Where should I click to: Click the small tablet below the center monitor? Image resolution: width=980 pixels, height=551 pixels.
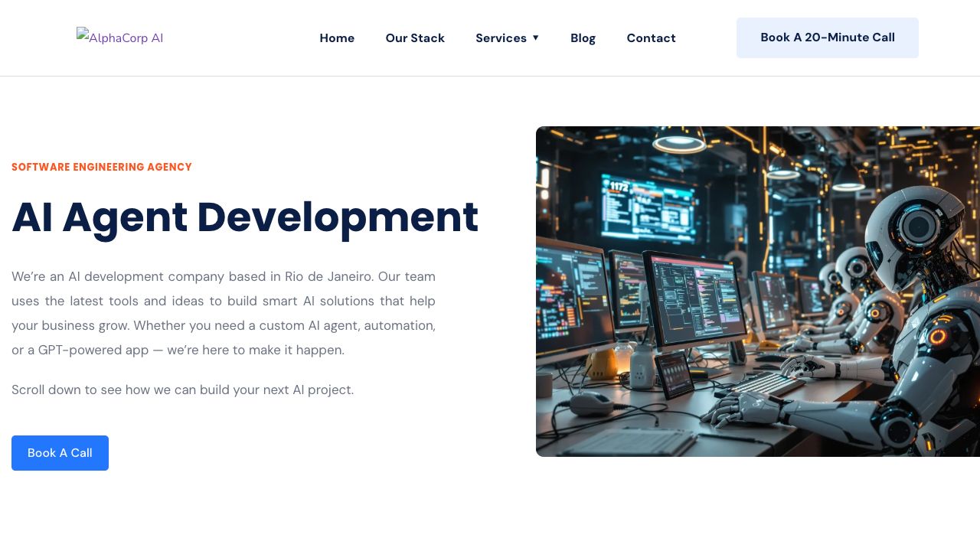674,373
